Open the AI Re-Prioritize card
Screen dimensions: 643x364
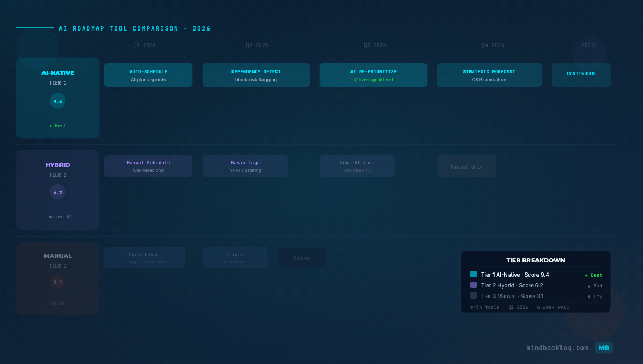[373, 75]
